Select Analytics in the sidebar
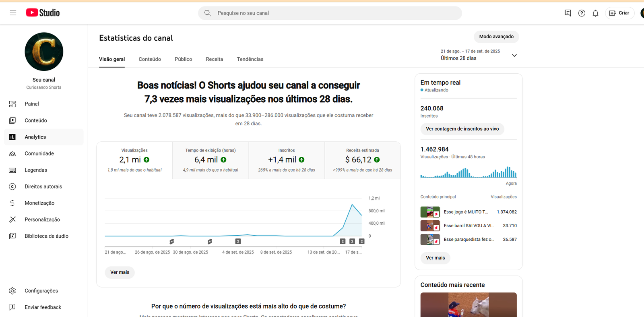The image size is (644, 317). (x=44, y=137)
